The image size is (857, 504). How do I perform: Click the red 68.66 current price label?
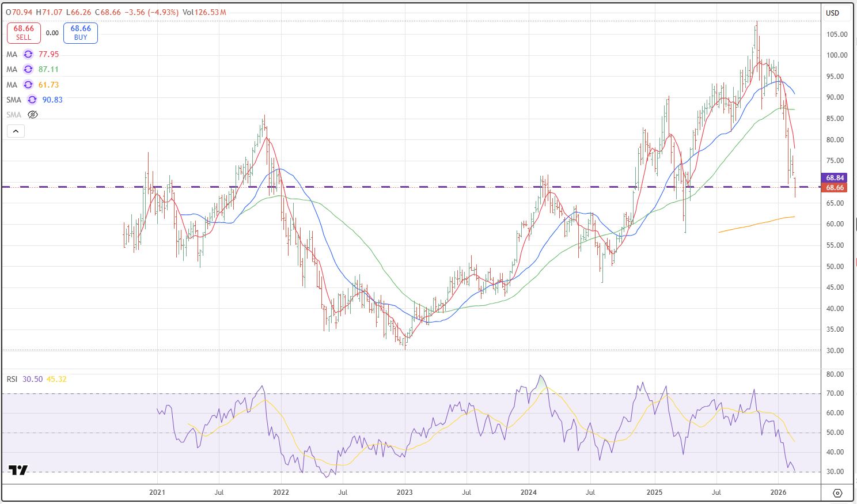coord(835,188)
